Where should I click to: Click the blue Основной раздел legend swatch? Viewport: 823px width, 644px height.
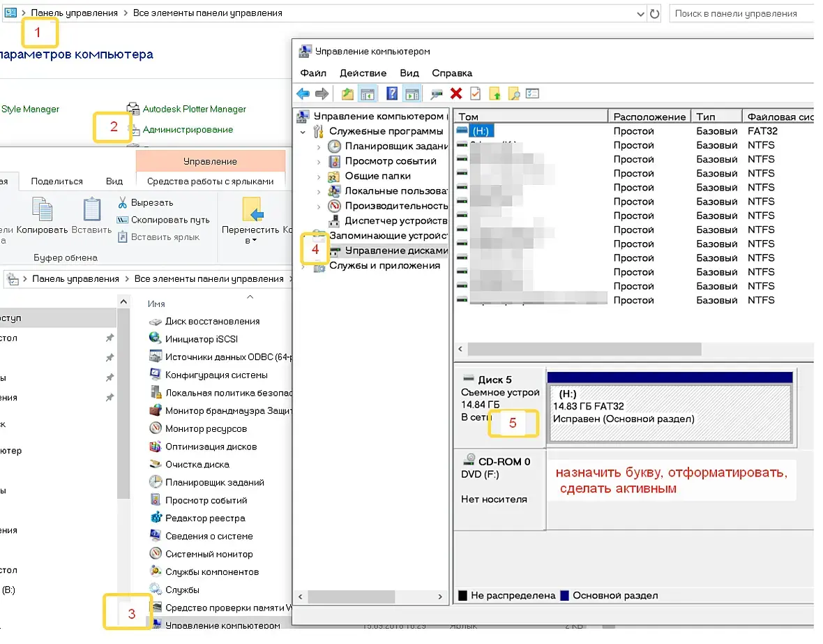coord(565,596)
